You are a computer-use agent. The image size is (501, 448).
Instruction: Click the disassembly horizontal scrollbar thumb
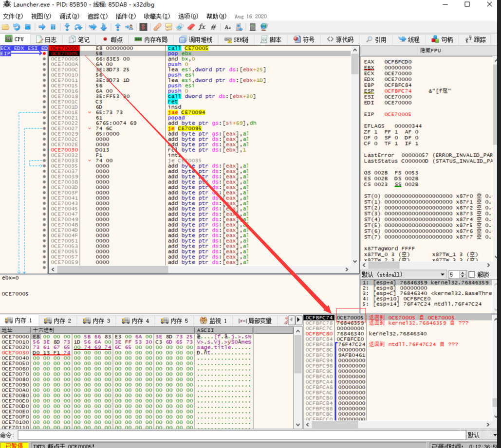(112, 269)
